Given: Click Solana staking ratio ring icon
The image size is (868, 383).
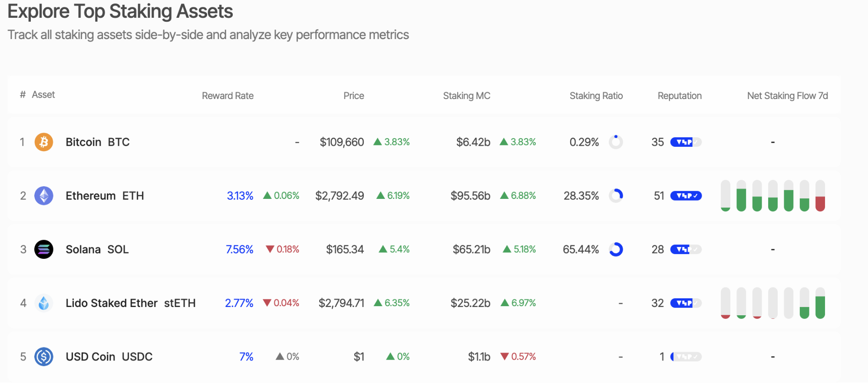Looking at the screenshot, I should coord(616,249).
